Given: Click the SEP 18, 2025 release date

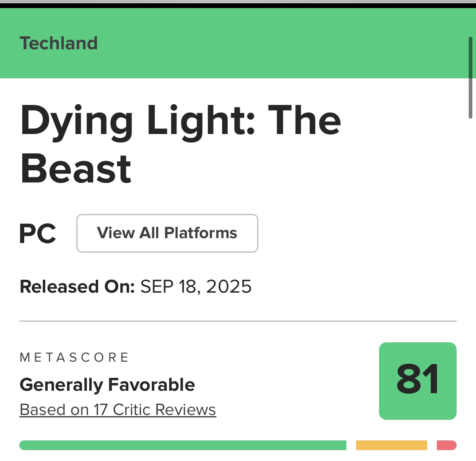Looking at the screenshot, I should [196, 287].
